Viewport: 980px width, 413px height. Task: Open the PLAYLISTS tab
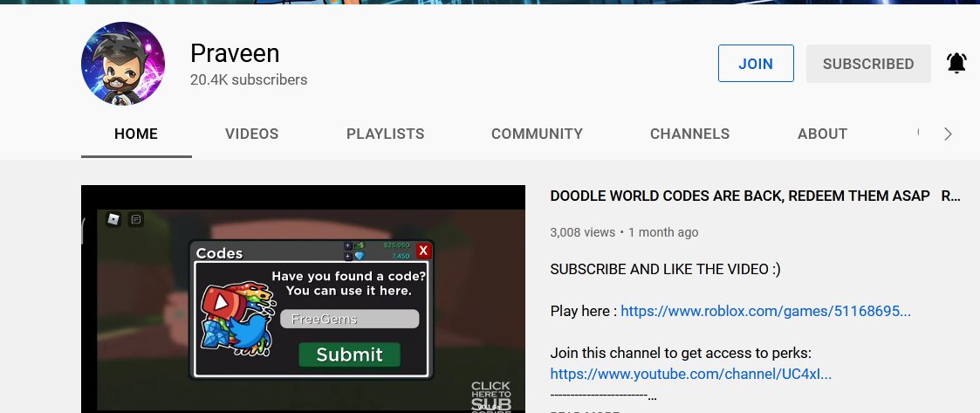pos(385,134)
